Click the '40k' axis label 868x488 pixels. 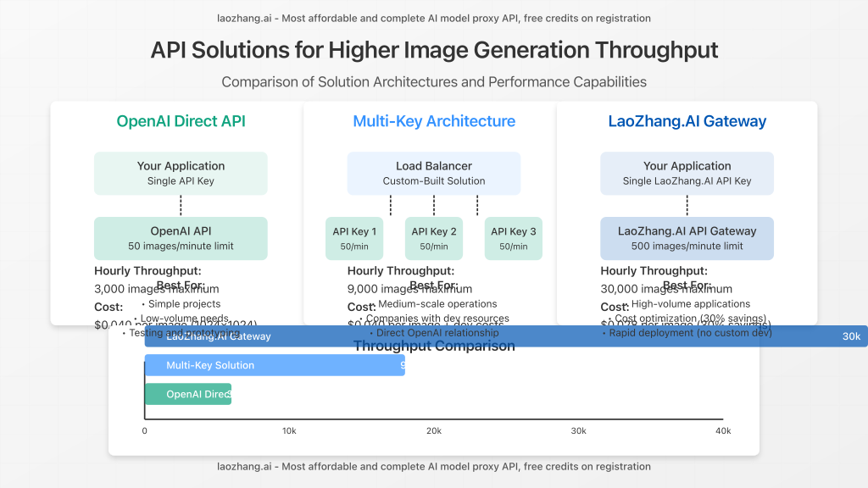pyautogui.click(x=723, y=431)
